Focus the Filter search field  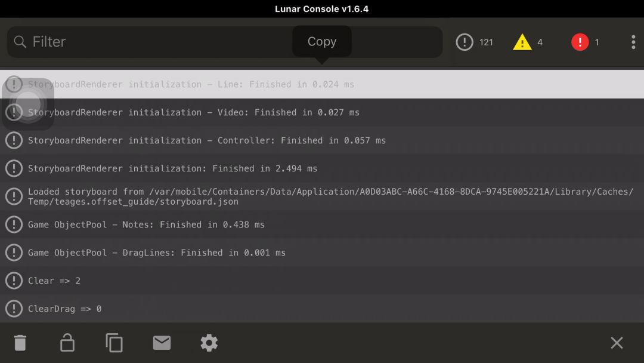(225, 42)
